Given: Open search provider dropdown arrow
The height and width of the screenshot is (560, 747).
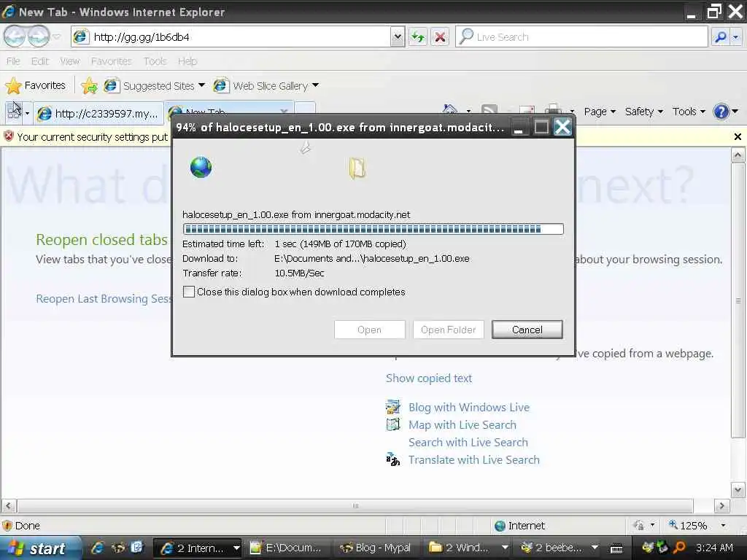Looking at the screenshot, I should pyautogui.click(x=736, y=36).
